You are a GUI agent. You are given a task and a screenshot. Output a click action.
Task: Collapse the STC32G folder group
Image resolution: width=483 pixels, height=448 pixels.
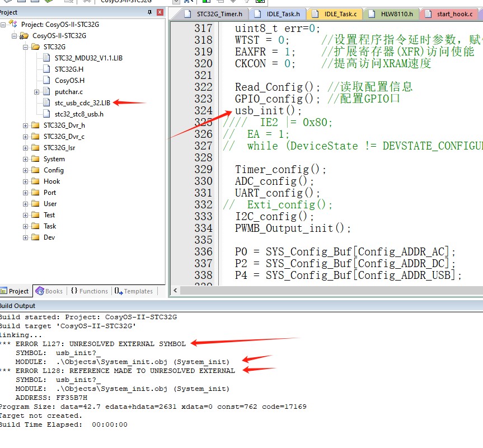pos(25,47)
